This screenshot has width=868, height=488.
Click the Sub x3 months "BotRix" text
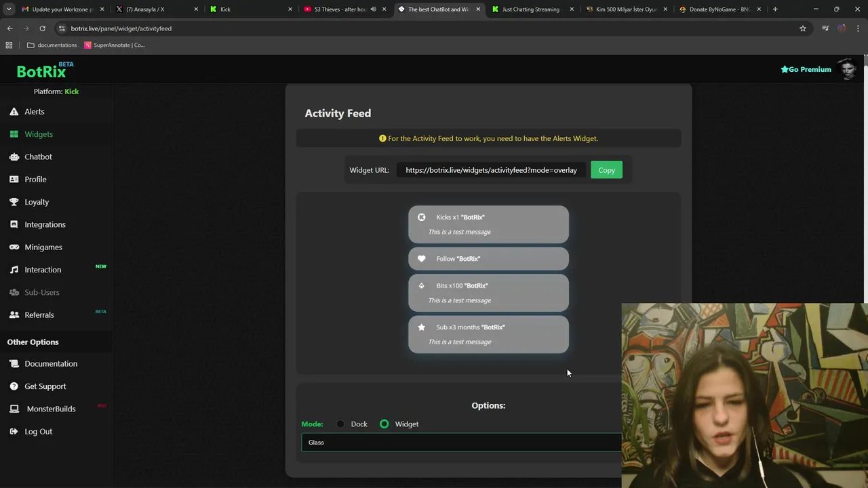[x=471, y=327]
